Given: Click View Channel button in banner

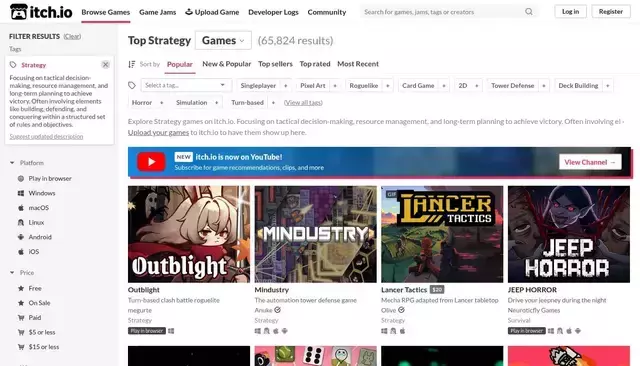Looking at the screenshot, I should coord(590,162).
